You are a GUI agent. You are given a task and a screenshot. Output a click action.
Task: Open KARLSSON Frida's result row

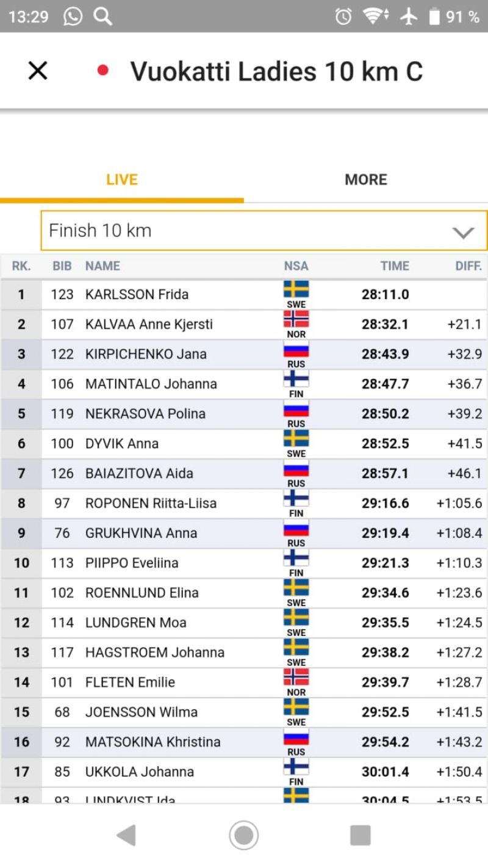[137, 294]
